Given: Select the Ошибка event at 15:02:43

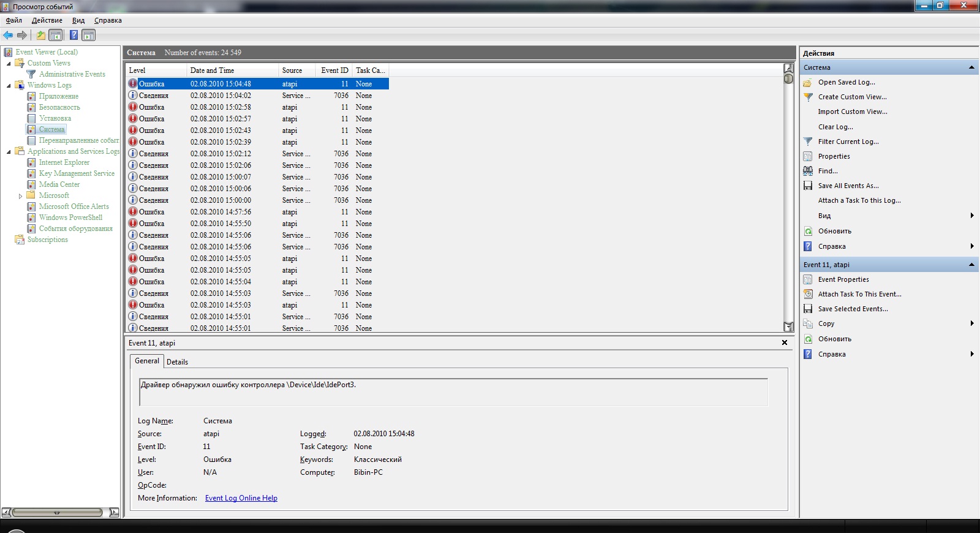Looking at the screenshot, I should click(257, 130).
